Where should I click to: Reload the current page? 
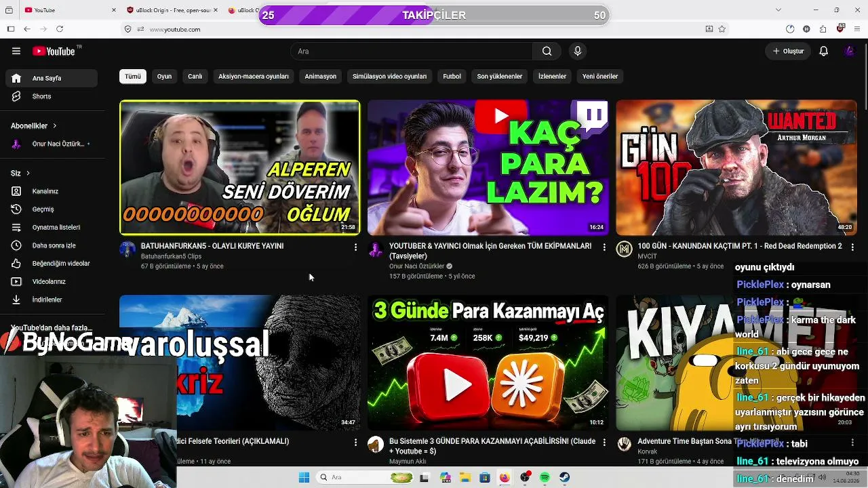[x=60, y=29]
